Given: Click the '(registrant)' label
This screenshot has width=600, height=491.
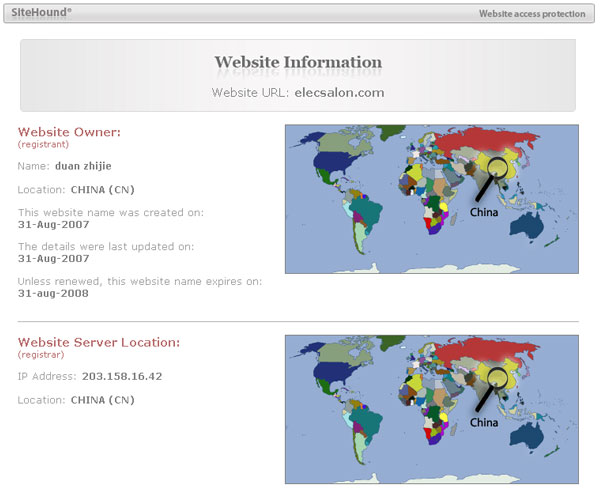Looking at the screenshot, I should [43, 144].
